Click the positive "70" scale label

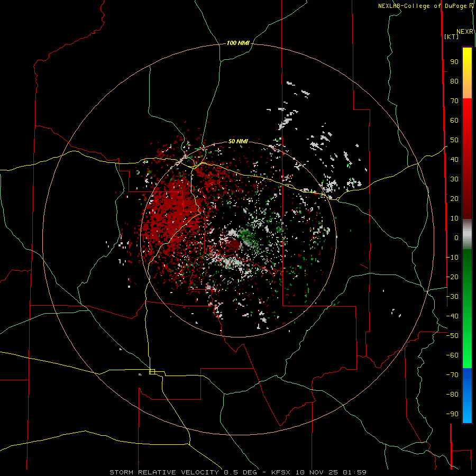coord(454,101)
